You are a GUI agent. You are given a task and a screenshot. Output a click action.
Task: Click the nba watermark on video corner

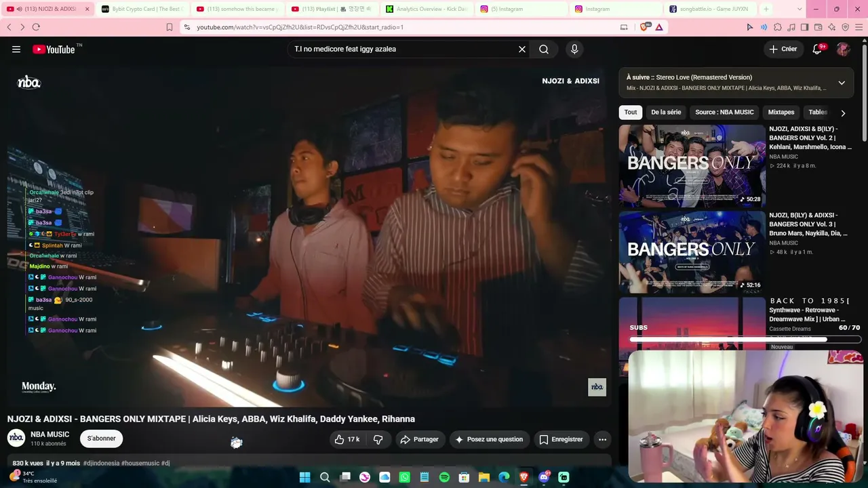(597, 387)
